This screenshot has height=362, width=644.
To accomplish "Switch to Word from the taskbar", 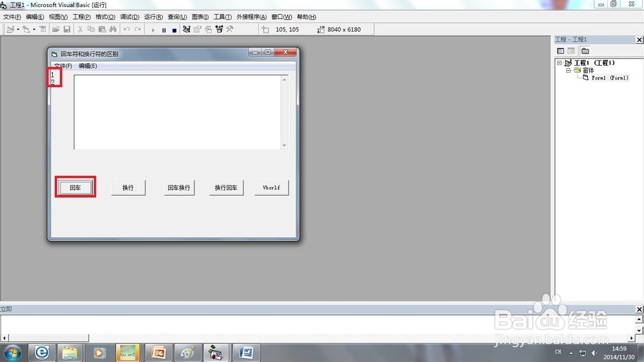I will click(245, 352).
